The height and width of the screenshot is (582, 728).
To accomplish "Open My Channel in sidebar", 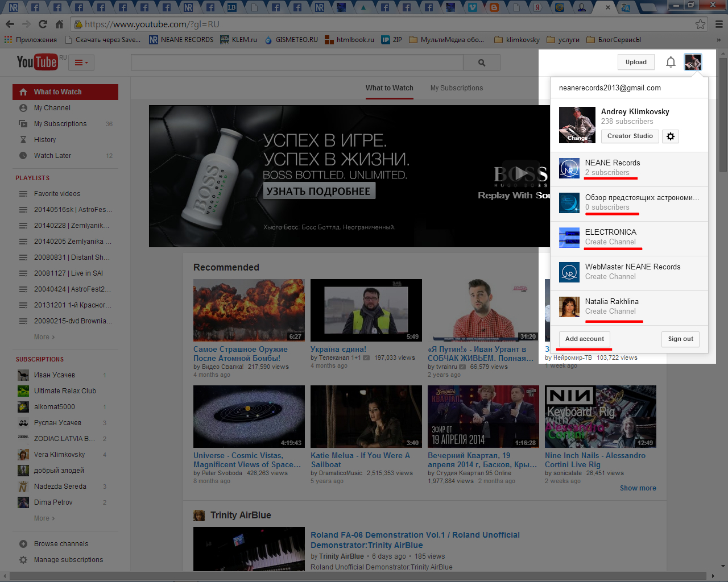I will tap(65, 108).
